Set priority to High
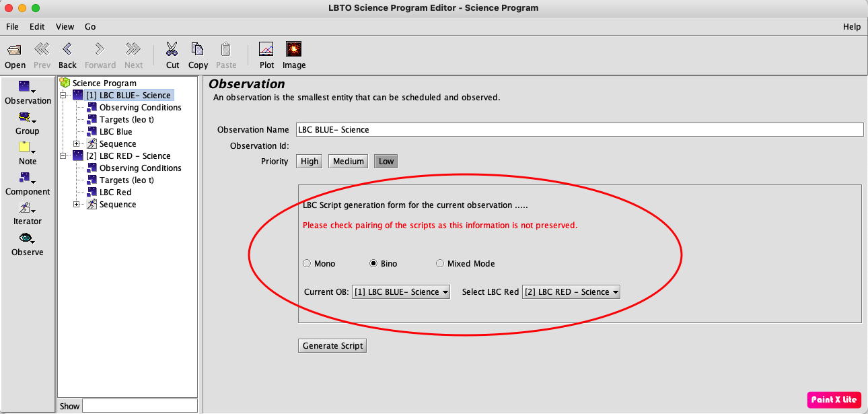The image size is (868, 414). 310,161
